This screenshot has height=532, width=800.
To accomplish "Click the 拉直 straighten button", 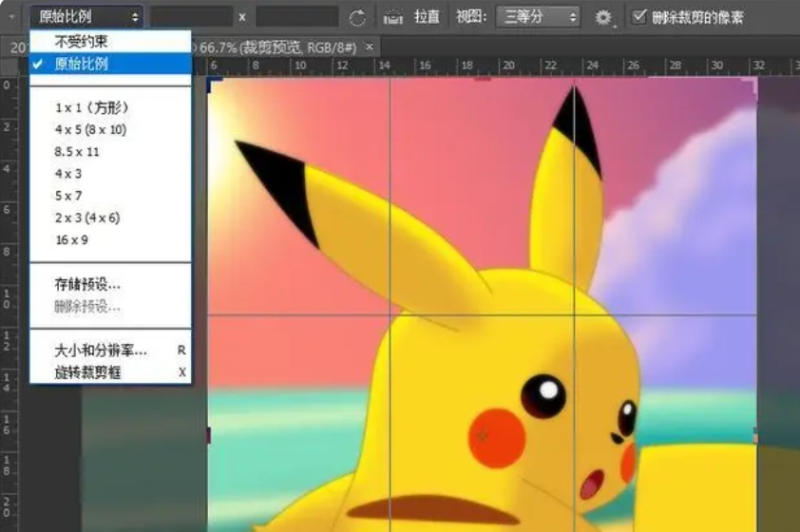I will click(427, 17).
